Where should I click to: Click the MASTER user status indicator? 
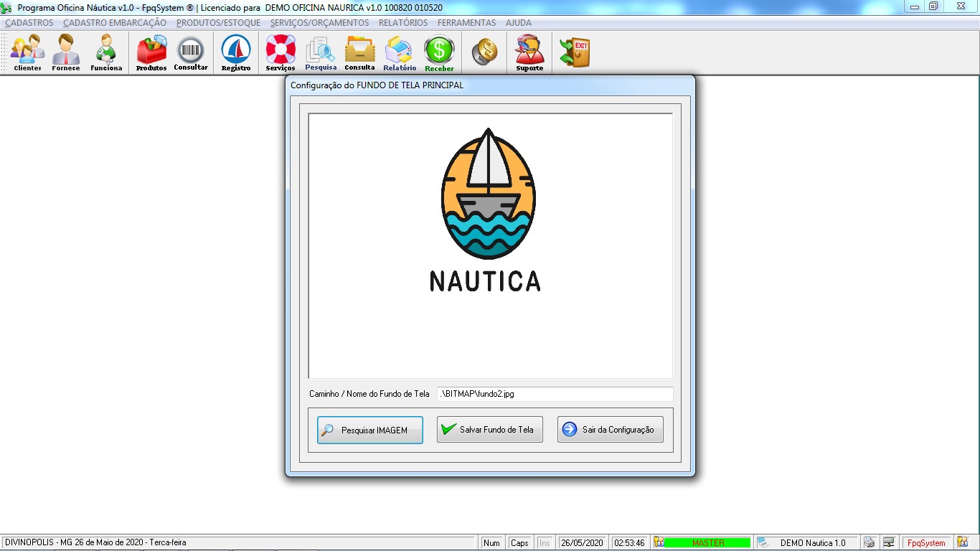coord(707,542)
